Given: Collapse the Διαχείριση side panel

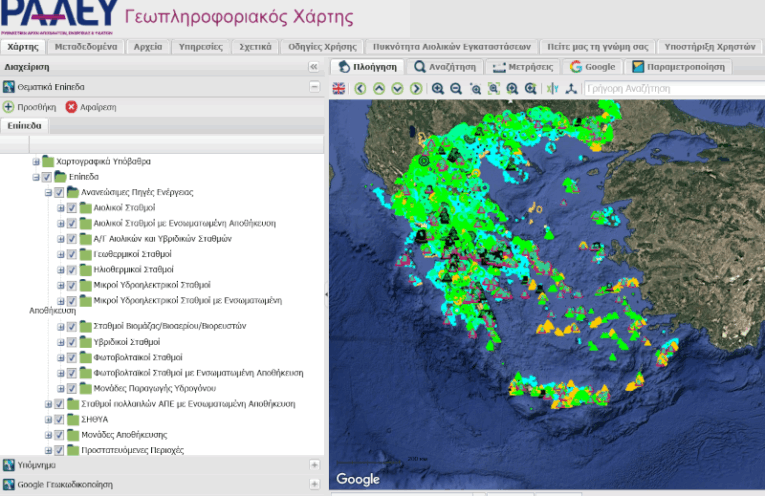Looking at the screenshot, I should tap(314, 67).
